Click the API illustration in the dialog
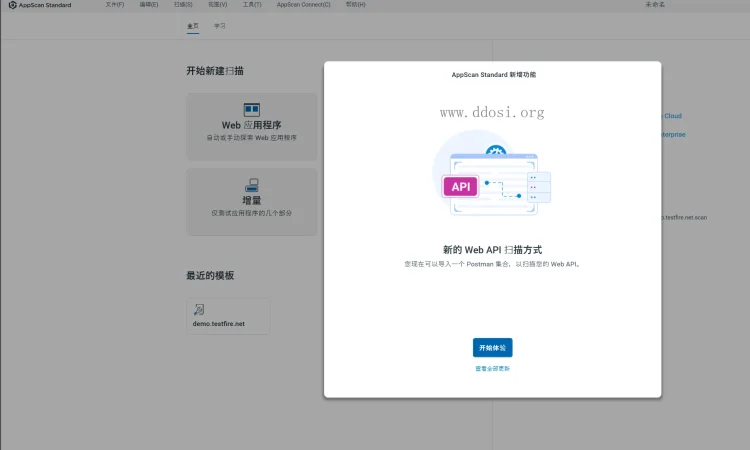Viewport: 750px width, 450px height. [x=492, y=173]
